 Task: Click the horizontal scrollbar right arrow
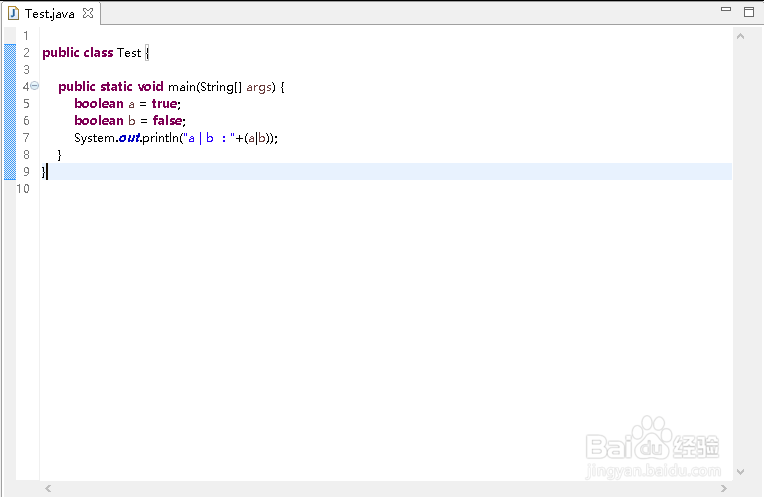(724, 488)
